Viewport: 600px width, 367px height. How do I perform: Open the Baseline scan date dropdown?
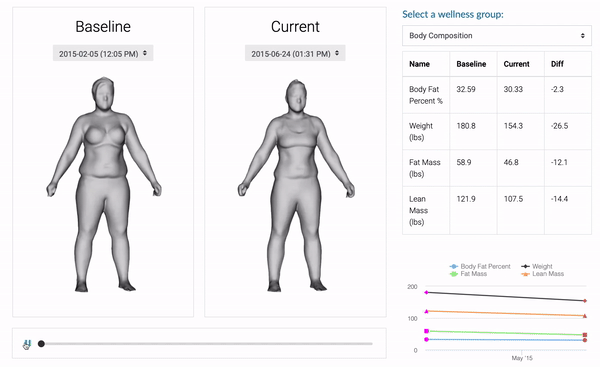[103, 54]
